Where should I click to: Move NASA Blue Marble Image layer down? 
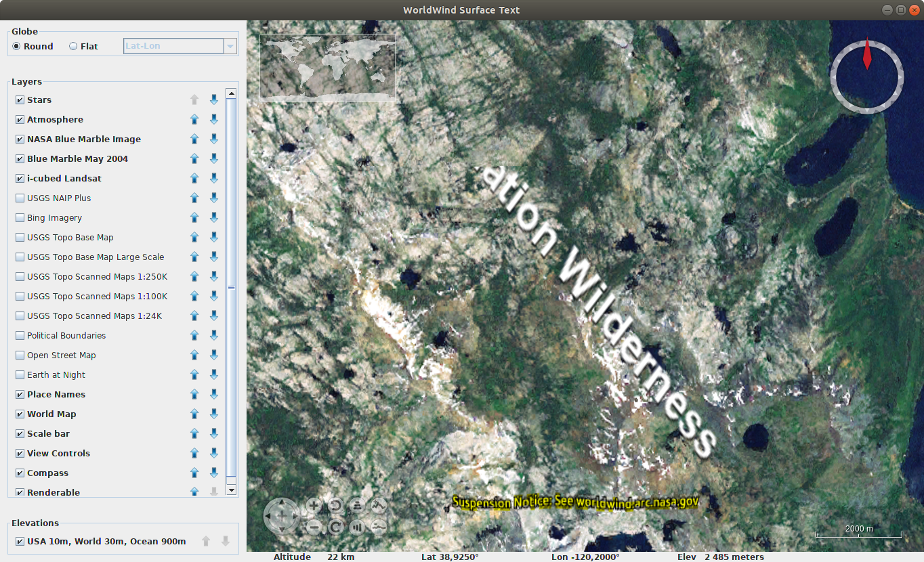pos(214,139)
